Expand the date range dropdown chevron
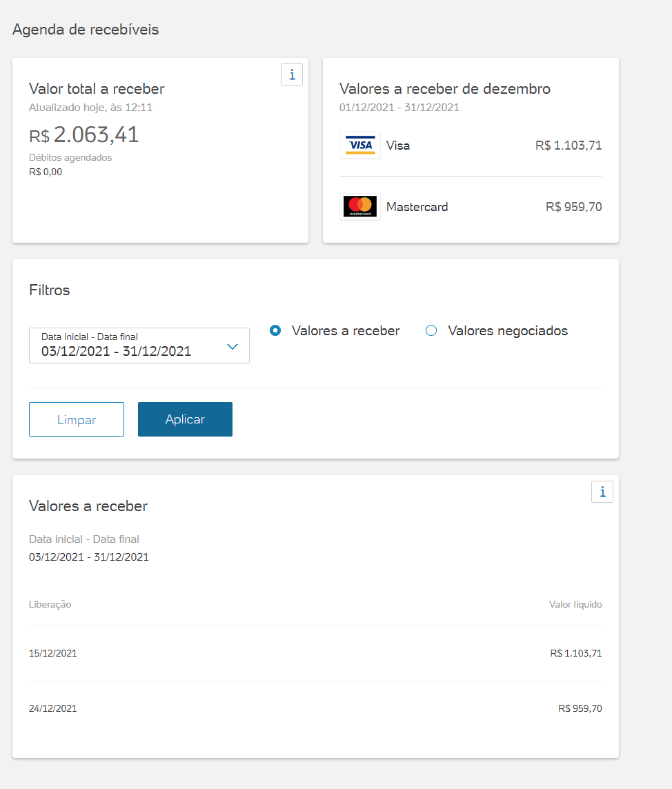 tap(233, 347)
